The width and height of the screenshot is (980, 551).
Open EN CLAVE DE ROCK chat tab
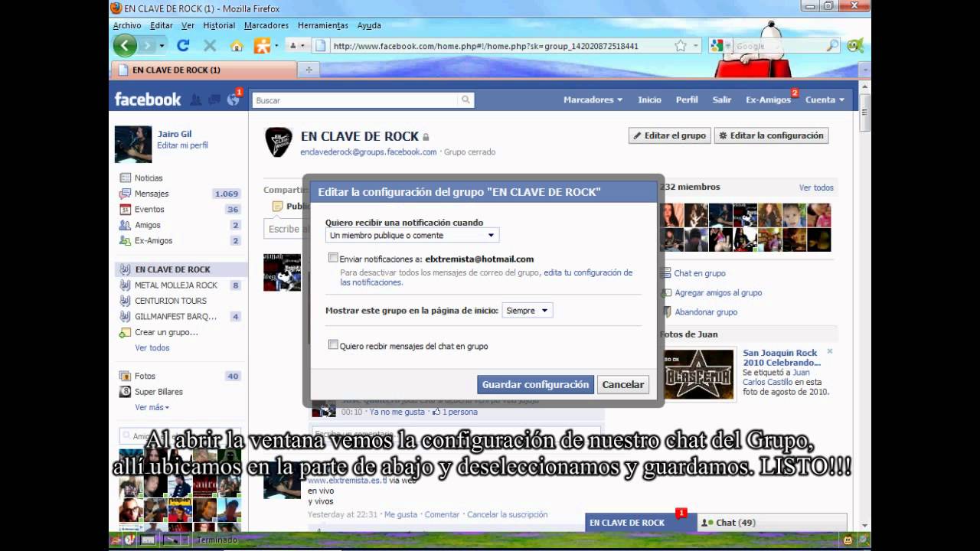point(639,523)
